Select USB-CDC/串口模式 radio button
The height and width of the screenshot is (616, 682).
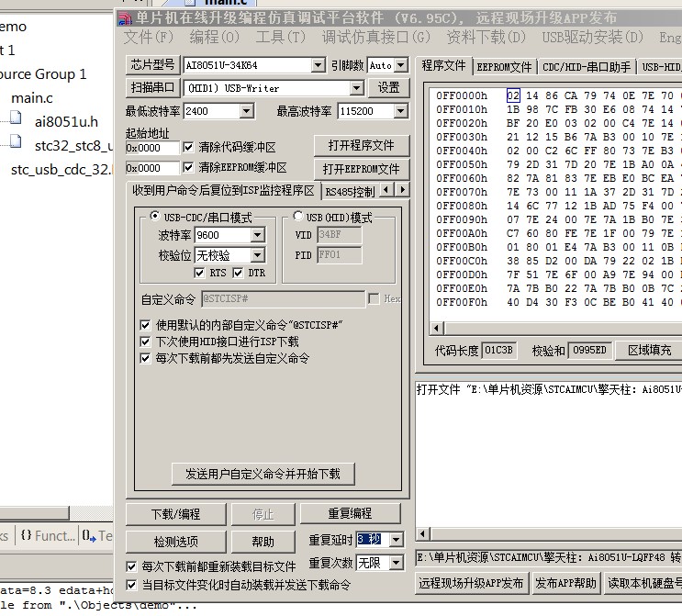click(154, 216)
